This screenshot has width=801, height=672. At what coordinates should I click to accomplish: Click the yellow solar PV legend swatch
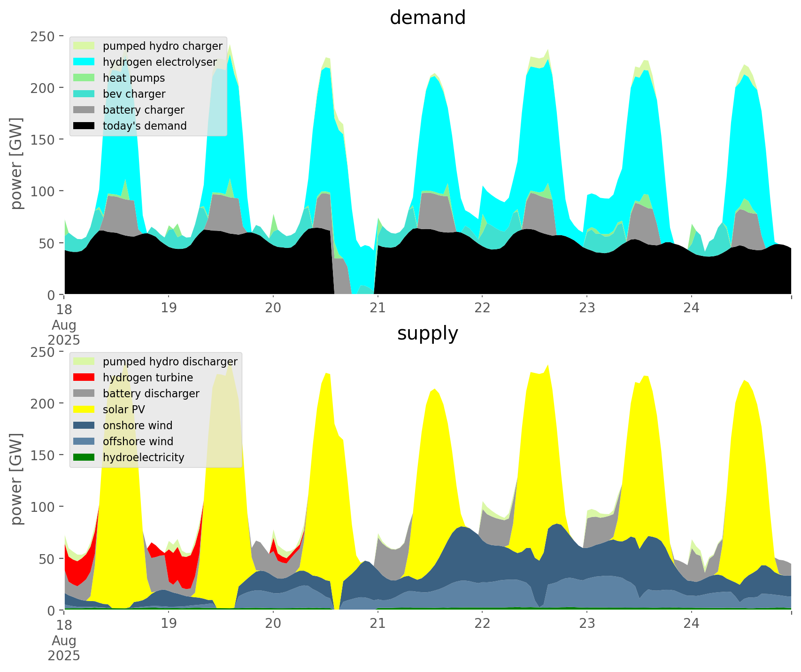85,409
